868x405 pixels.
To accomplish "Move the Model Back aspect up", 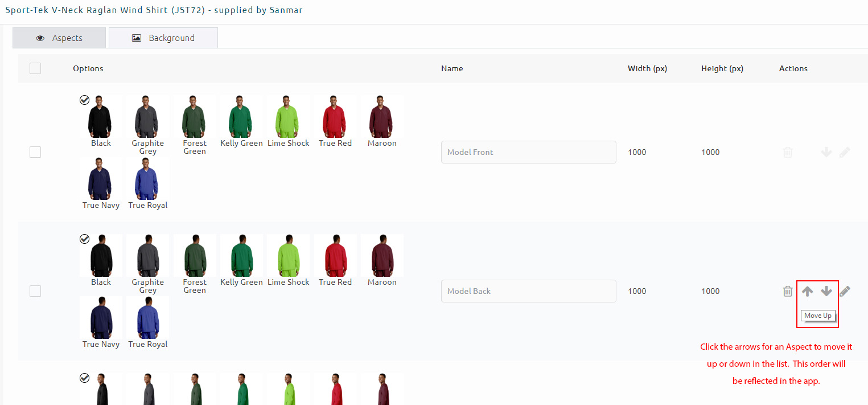I will pyautogui.click(x=807, y=291).
